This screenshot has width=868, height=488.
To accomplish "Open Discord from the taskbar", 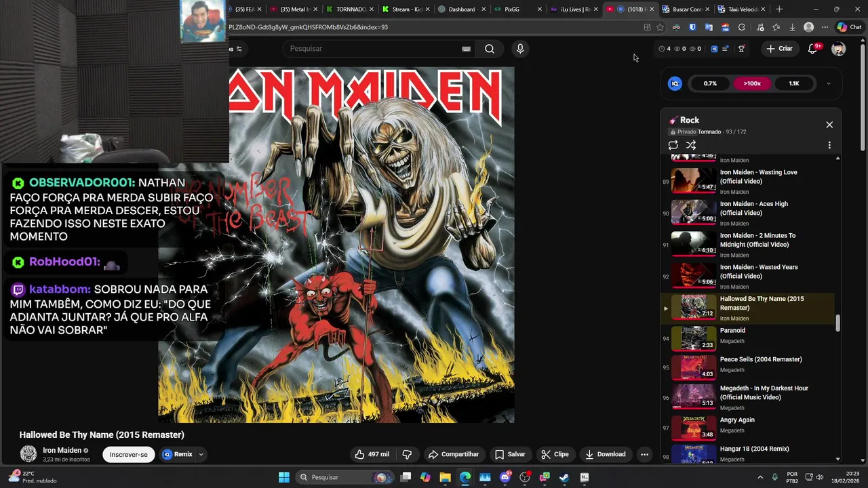I will 505,477.
